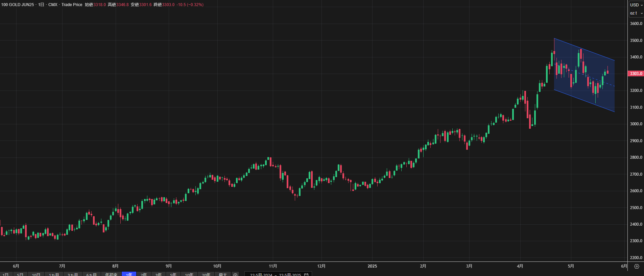Select the 1年 time range
This screenshot has width=644, height=276.
click(x=129, y=274)
